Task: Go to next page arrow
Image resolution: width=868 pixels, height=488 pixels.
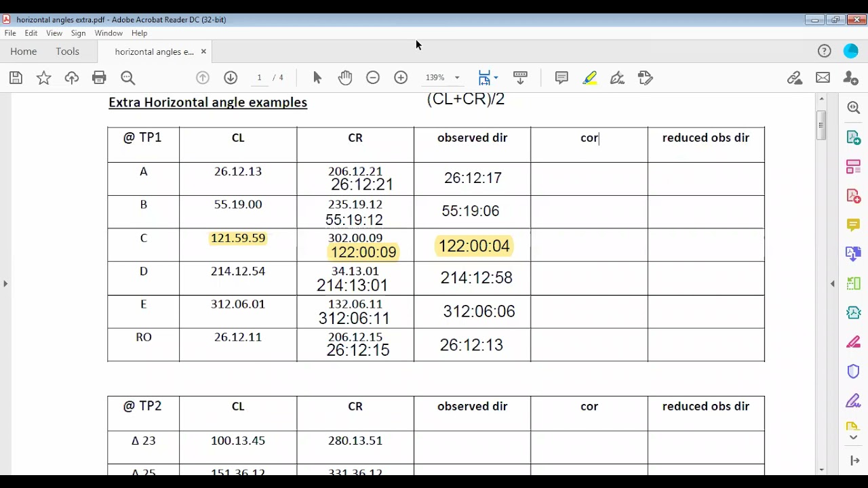Action: click(x=231, y=78)
